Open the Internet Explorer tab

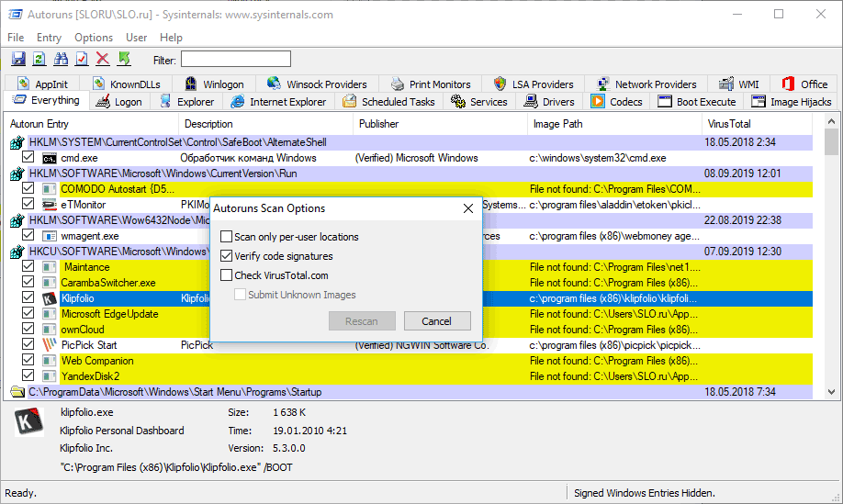coord(278,102)
